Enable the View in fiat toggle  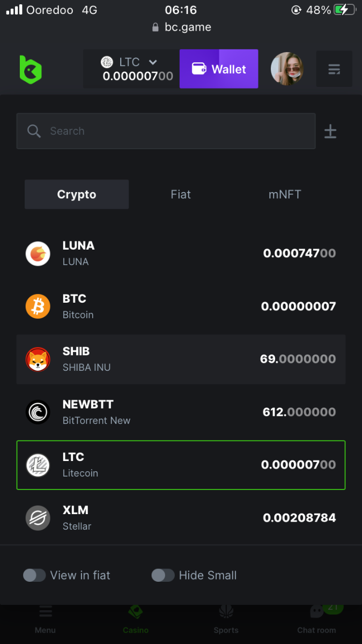click(x=34, y=575)
